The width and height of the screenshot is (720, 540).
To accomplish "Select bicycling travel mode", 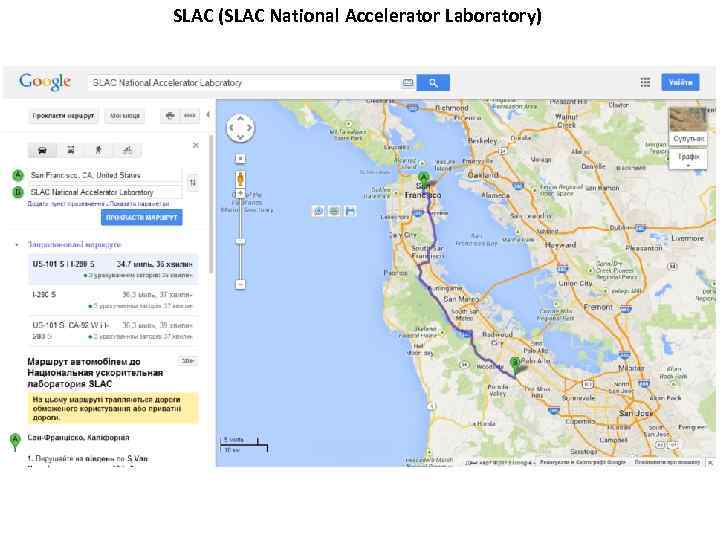I will (127, 150).
